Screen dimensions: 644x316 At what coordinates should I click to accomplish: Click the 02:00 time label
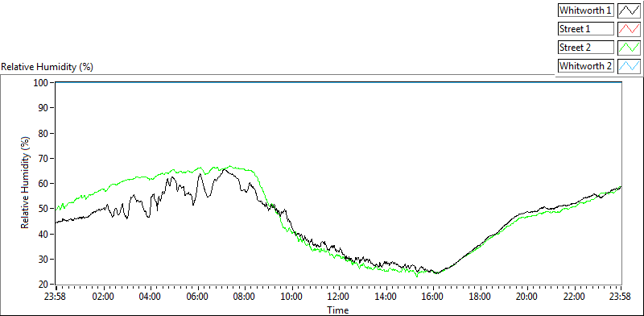point(104,297)
